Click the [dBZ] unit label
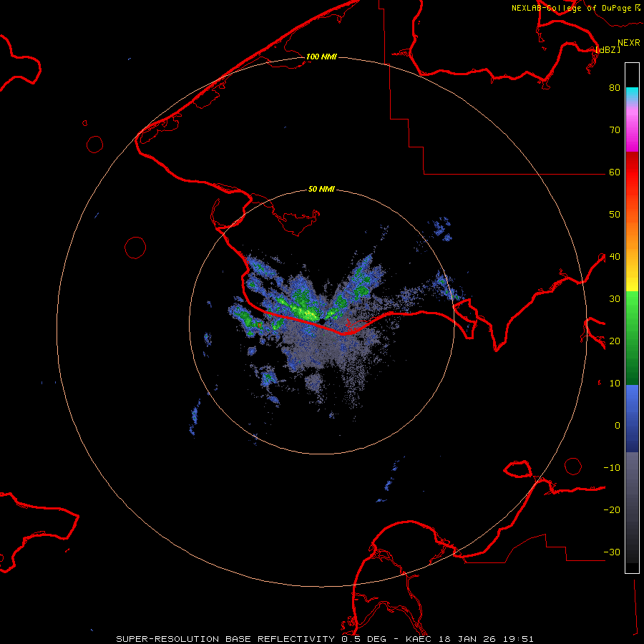The image size is (644, 644). [608, 50]
